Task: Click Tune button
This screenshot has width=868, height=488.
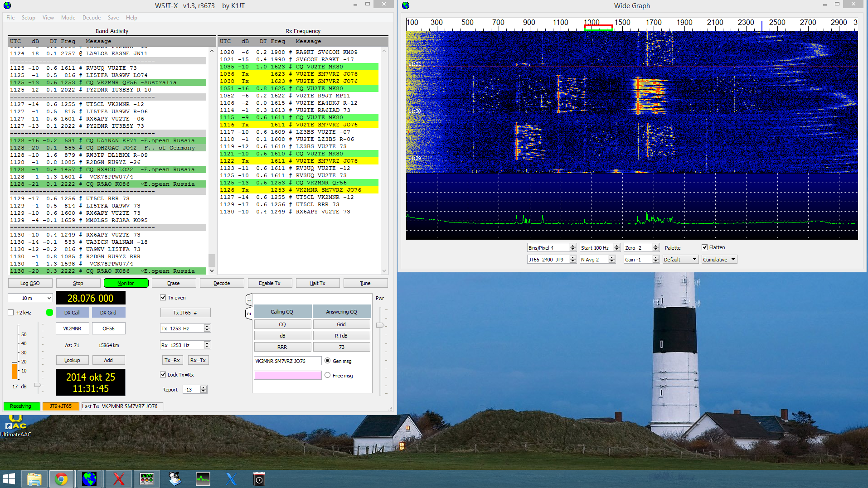Action: [x=365, y=283]
